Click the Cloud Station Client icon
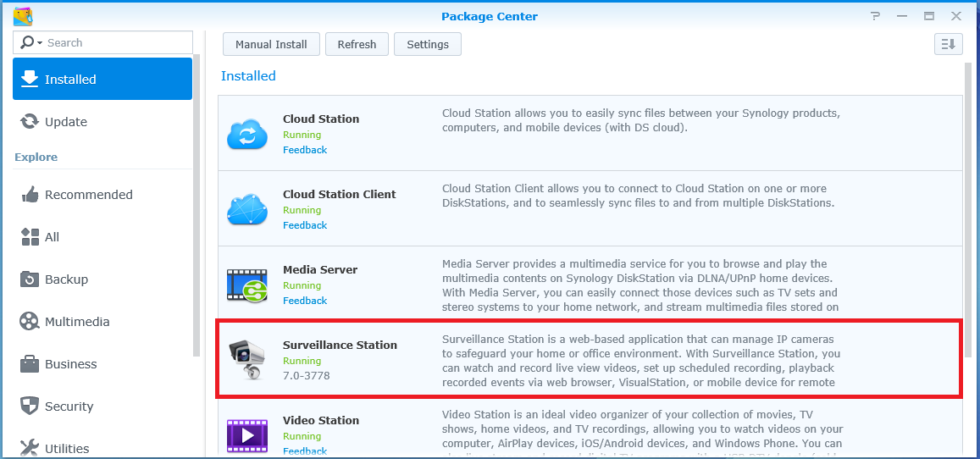980x459 pixels. (247, 209)
